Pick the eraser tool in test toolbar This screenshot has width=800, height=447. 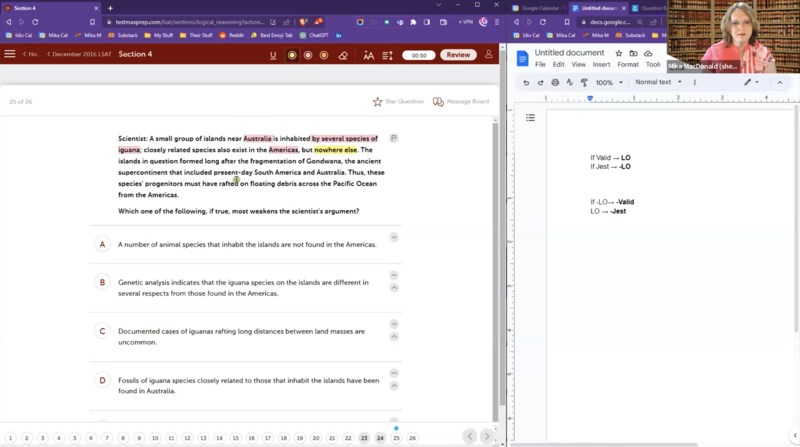click(343, 55)
